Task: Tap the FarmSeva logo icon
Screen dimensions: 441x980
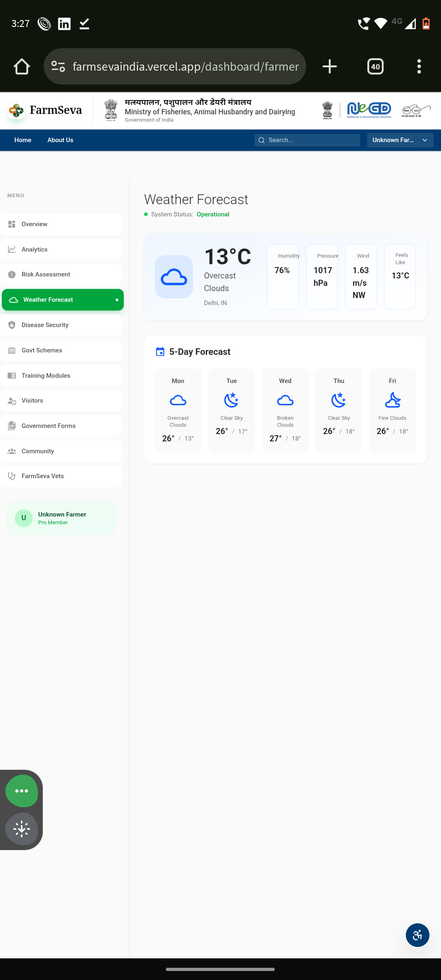Action: click(16, 110)
